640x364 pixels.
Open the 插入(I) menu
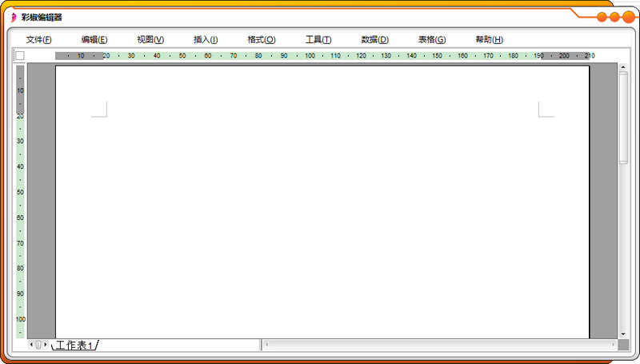point(206,39)
